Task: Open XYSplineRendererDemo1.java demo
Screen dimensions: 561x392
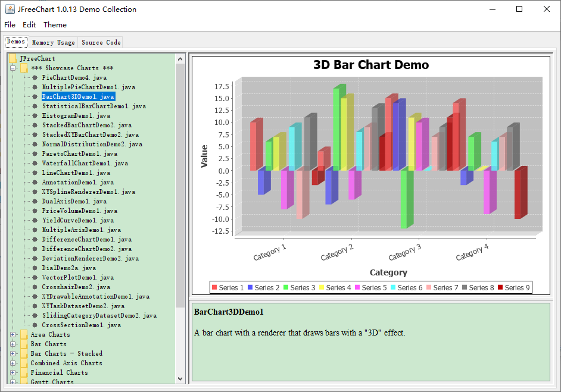Action: tap(88, 192)
